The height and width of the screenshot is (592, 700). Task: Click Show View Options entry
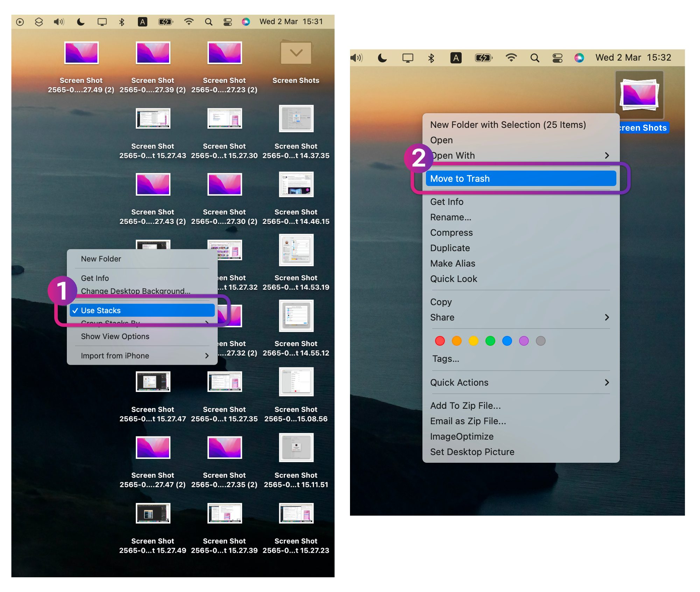[115, 336]
